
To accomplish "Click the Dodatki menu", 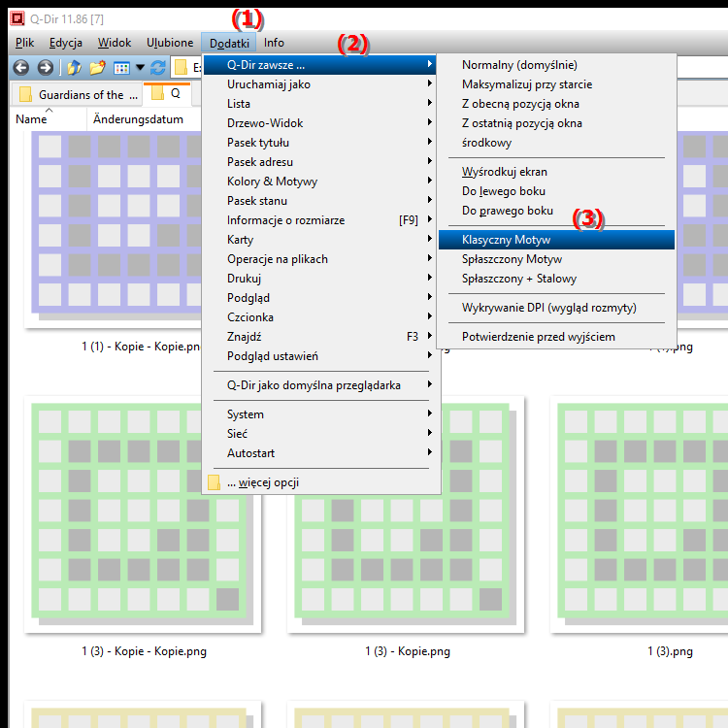I will point(229,43).
